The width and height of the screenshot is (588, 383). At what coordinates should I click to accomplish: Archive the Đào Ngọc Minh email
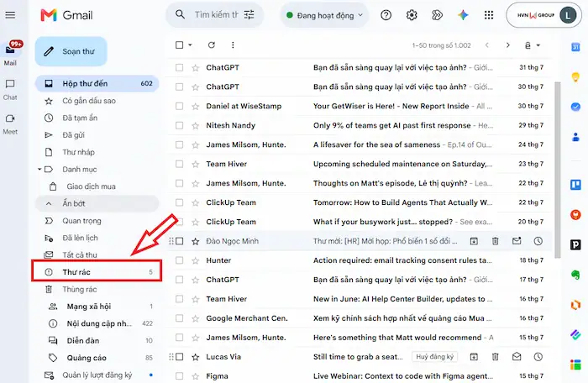click(474, 241)
